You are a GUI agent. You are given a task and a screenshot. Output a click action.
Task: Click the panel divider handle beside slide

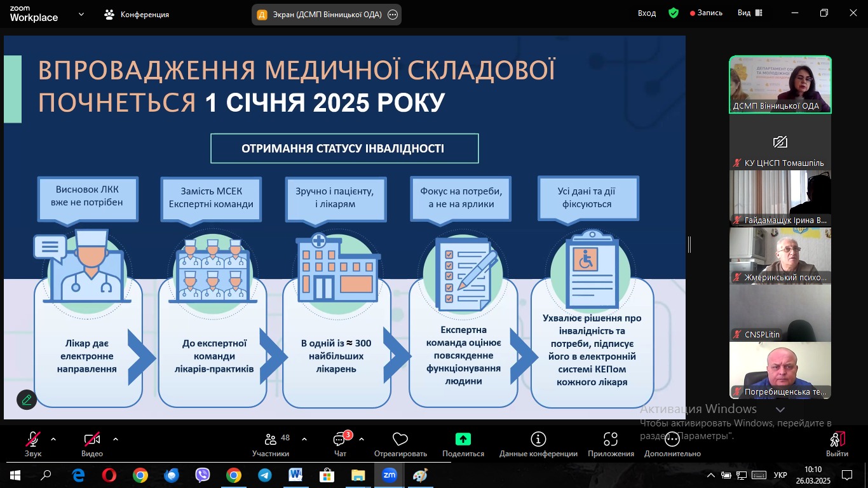(689, 244)
